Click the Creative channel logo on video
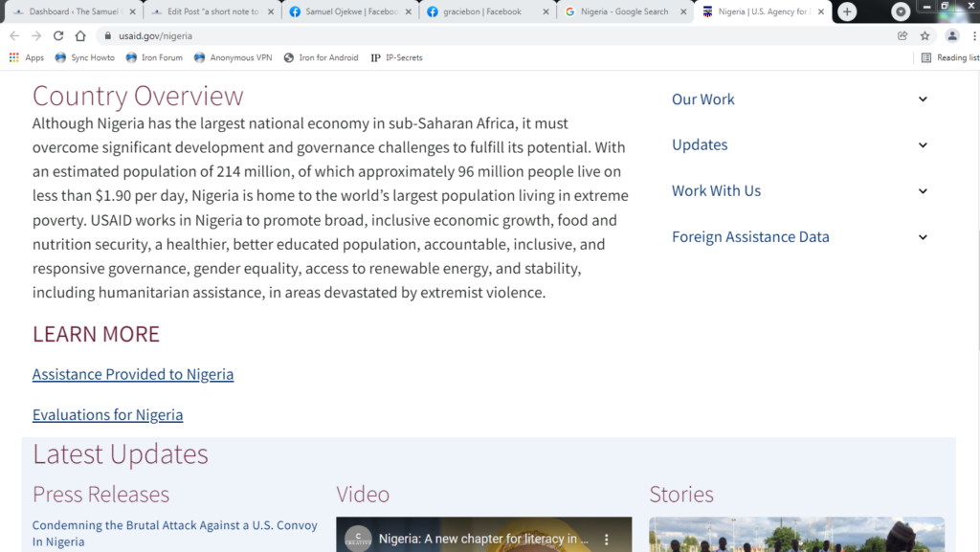Screen dimensions: 980x552 [358, 539]
